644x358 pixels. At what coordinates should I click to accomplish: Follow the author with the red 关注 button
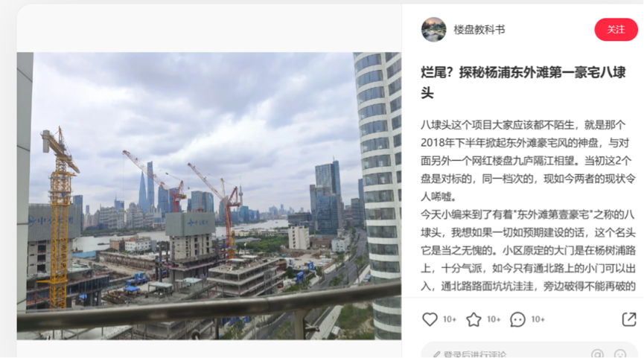click(x=616, y=30)
